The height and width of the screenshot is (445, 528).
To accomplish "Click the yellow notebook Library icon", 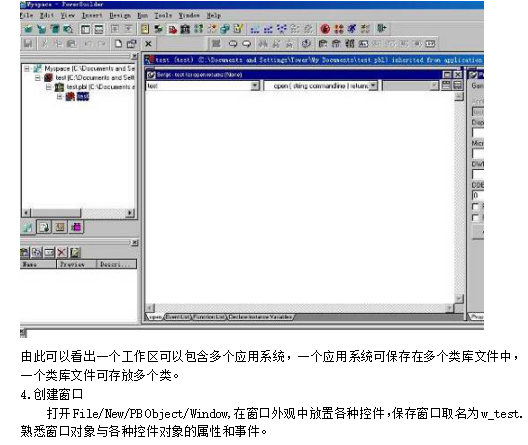I will pos(145,29).
